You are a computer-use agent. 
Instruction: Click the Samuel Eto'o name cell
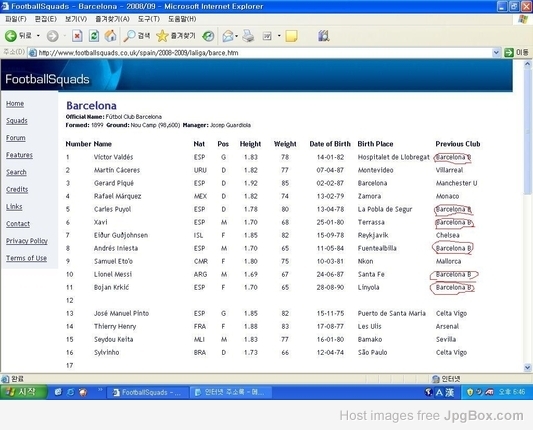[113, 261]
